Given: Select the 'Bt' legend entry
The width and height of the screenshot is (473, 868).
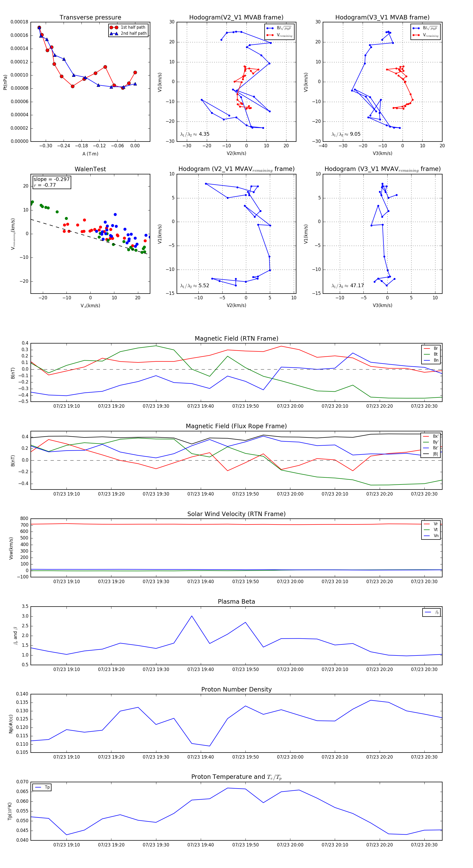Looking at the screenshot, I should coord(431,355).
